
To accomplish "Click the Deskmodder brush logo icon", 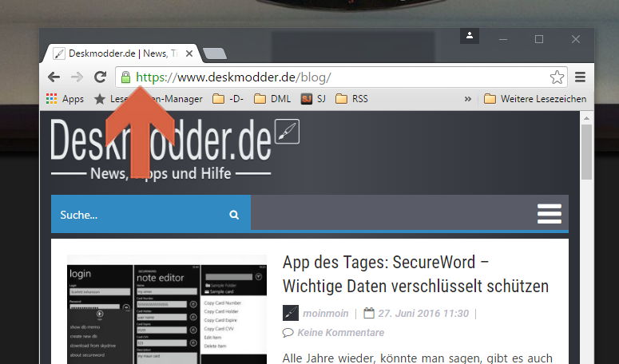I will [287, 132].
